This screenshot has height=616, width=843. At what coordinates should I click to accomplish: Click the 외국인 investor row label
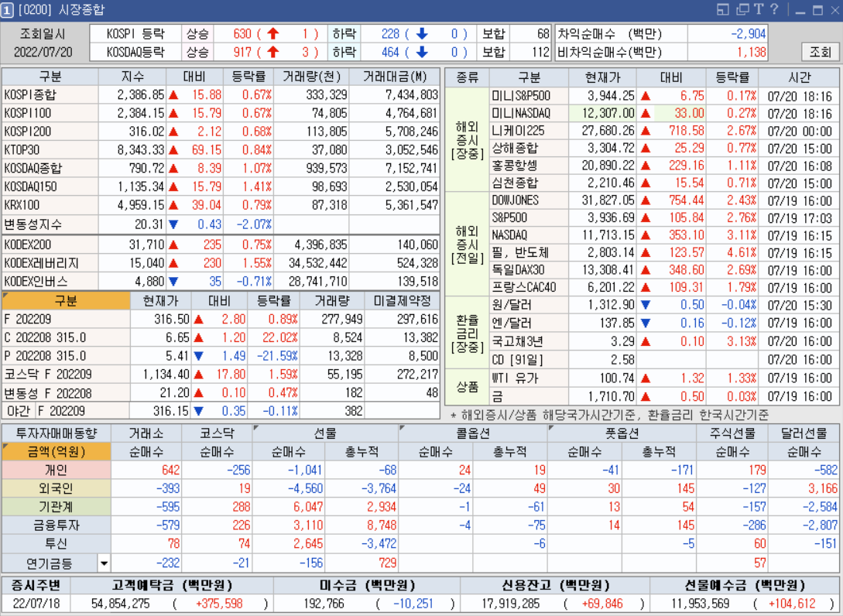[x=57, y=488]
